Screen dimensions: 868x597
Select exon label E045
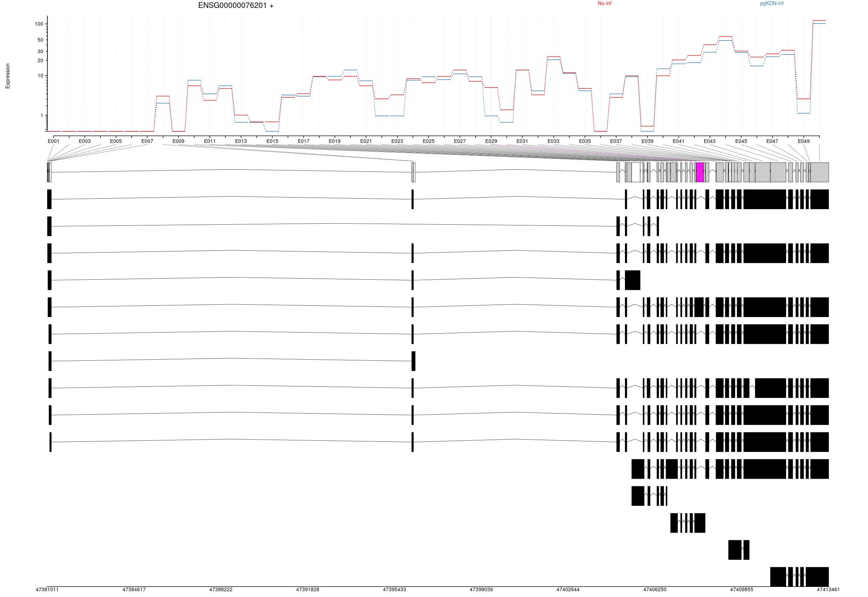(741, 141)
